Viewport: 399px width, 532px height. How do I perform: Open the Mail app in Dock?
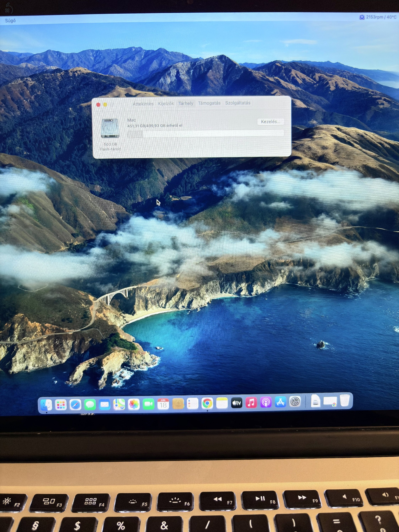(104, 405)
